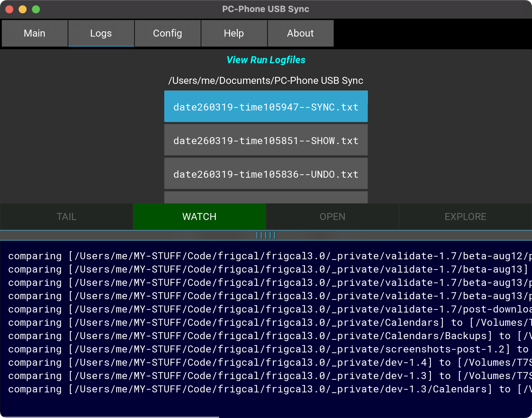Click the OPEN button
The image size is (532, 418).
(x=332, y=217)
